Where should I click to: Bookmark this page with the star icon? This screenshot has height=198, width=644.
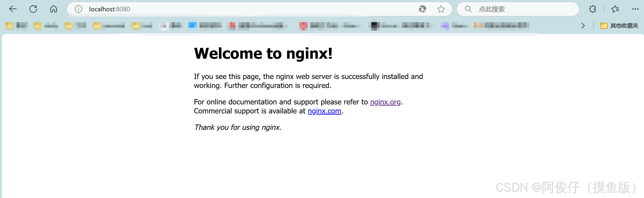[441, 9]
